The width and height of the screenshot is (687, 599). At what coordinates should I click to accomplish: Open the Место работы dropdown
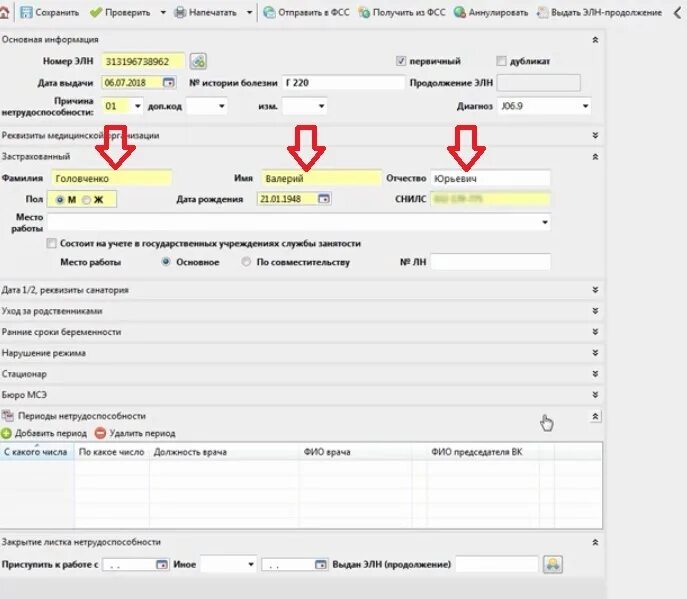545,222
